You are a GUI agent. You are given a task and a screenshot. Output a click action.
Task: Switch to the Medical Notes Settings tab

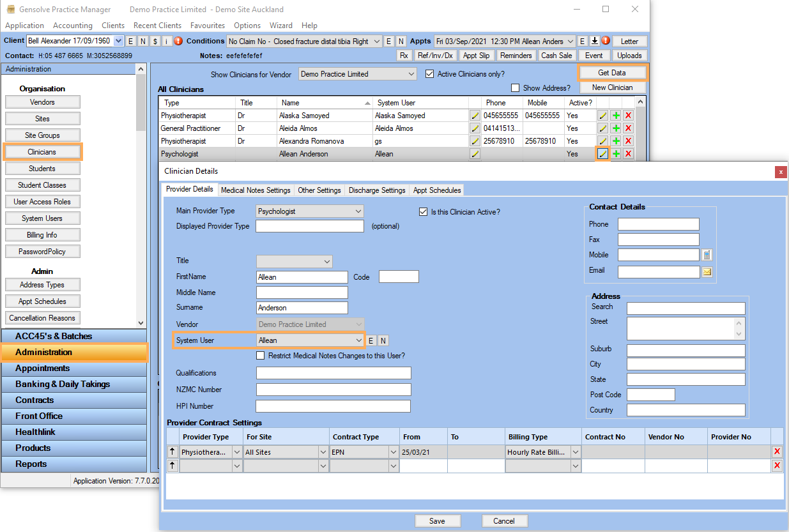point(256,190)
